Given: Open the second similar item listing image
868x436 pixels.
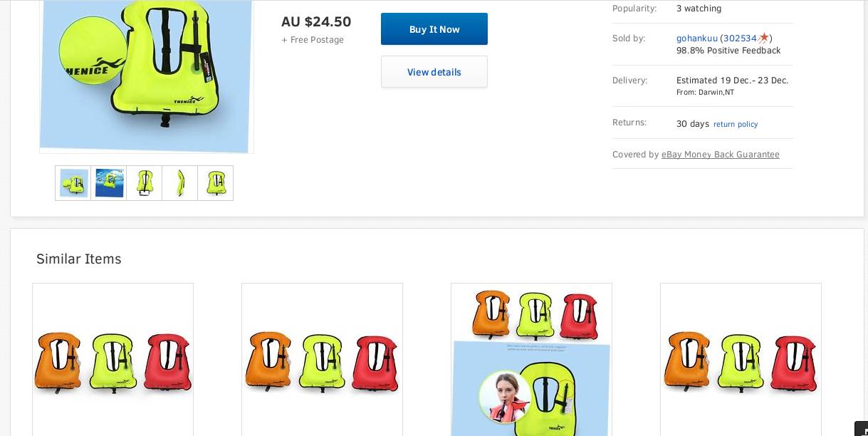Looking at the screenshot, I should pyautogui.click(x=322, y=360).
